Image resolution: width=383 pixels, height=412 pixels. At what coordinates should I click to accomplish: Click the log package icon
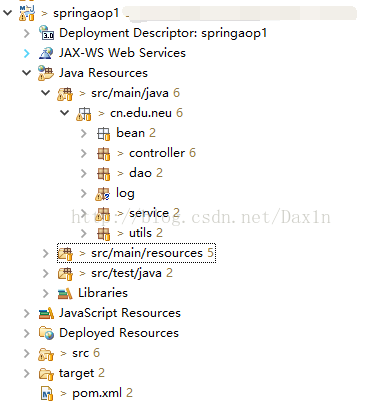[x=103, y=194]
